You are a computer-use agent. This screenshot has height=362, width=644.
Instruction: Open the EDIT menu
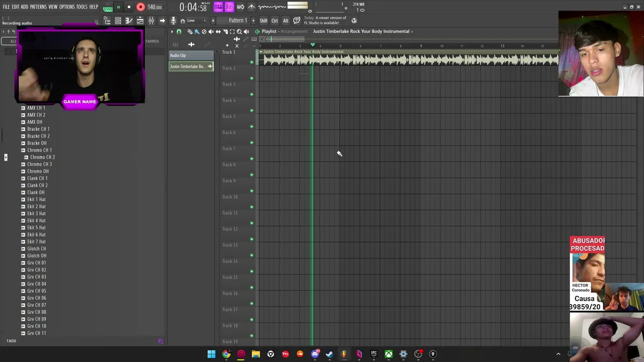[x=16, y=7]
